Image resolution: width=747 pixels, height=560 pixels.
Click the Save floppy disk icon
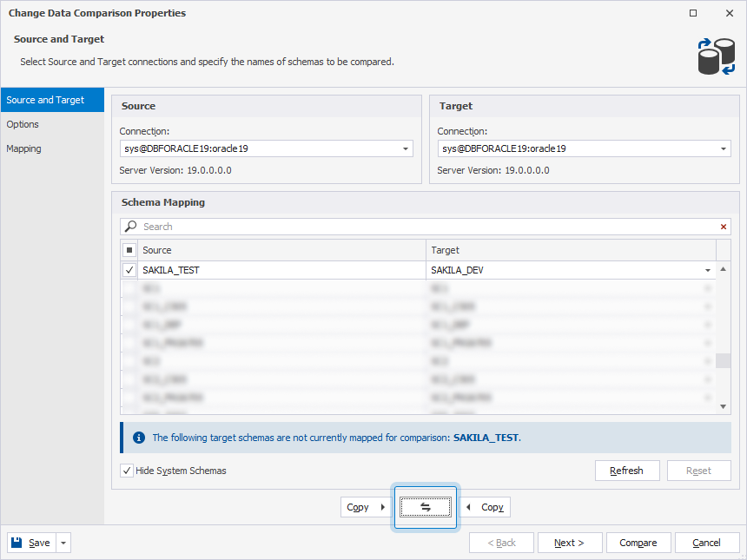pos(17,543)
